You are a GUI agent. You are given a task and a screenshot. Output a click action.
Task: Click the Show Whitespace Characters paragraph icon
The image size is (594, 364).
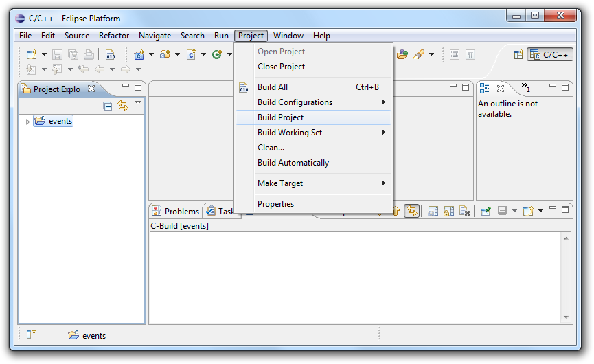pyautogui.click(x=470, y=54)
